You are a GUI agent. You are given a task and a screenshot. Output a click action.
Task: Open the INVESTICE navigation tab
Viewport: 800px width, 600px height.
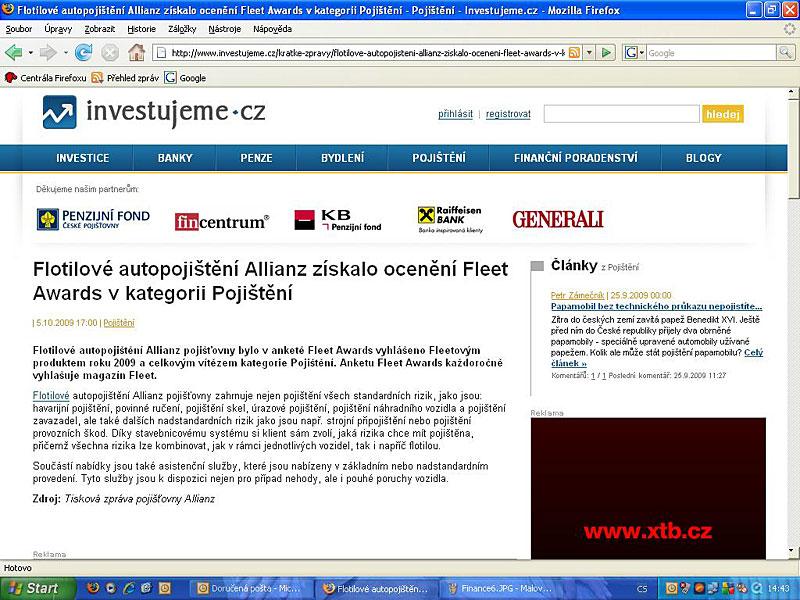[83, 158]
